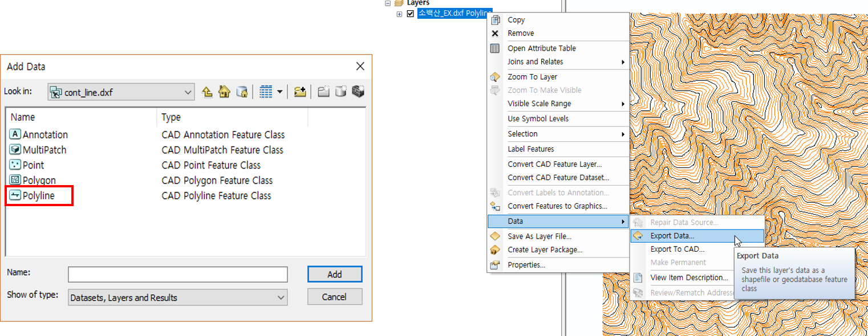Image resolution: width=868 pixels, height=336 pixels.
Task: Click the Copy icon in context menu
Action: pos(495,20)
